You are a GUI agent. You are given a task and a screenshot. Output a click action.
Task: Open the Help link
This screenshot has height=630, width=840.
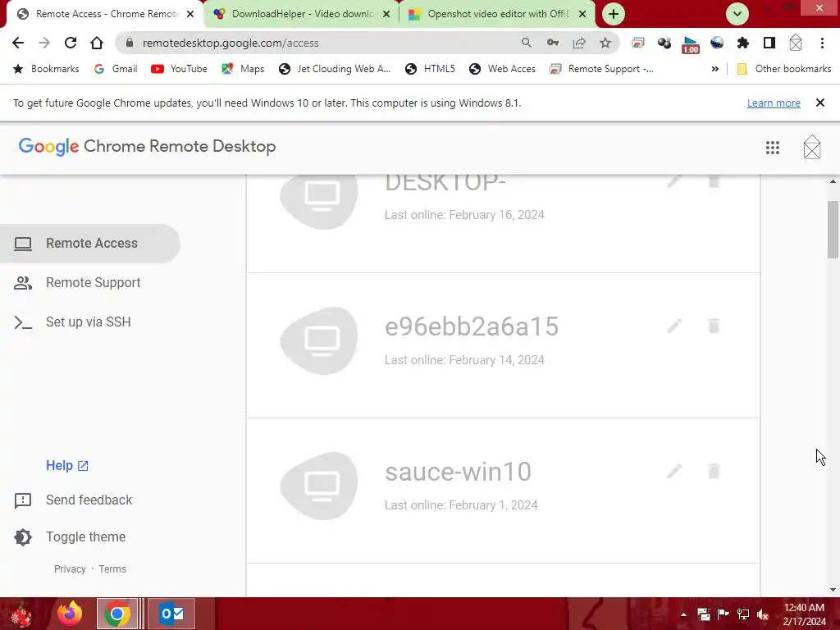67,466
